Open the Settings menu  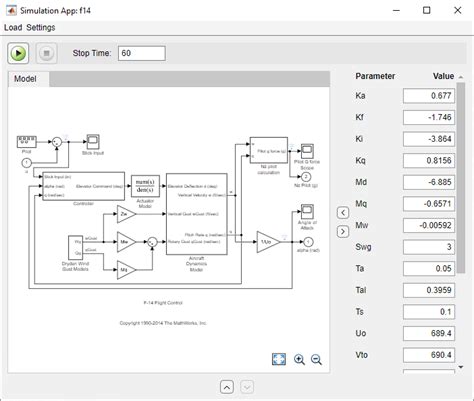pos(41,27)
